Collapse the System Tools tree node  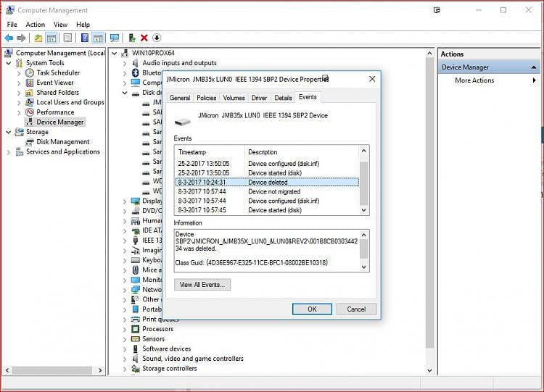coord(9,63)
